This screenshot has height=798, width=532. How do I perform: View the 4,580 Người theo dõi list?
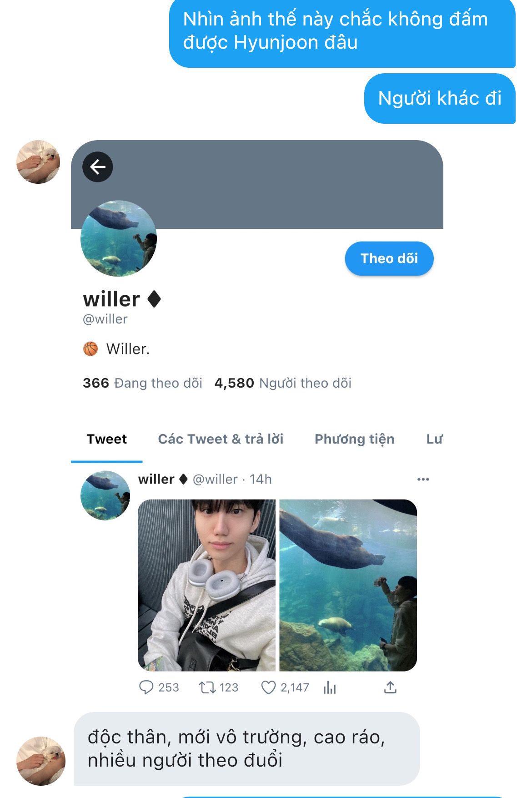[x=283, y=383]
